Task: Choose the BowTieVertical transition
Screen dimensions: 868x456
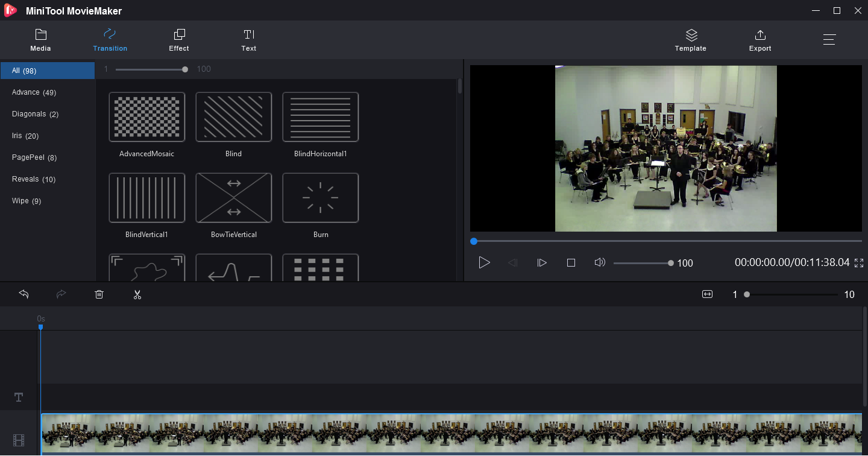Action: 234,198
